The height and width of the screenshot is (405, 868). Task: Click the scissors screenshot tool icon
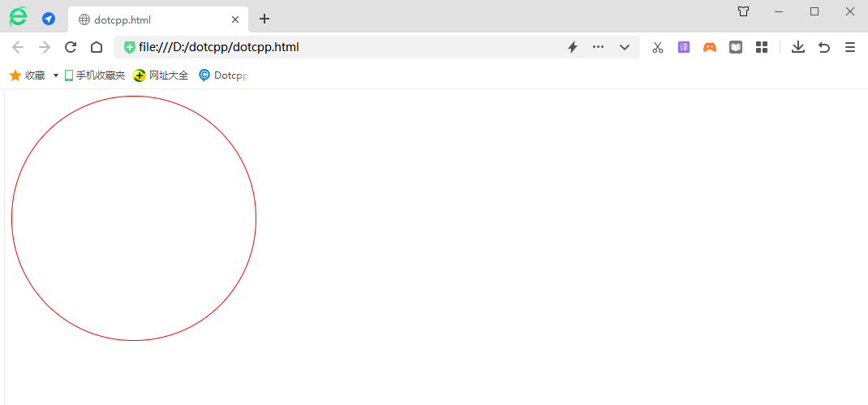click(658, 47)
